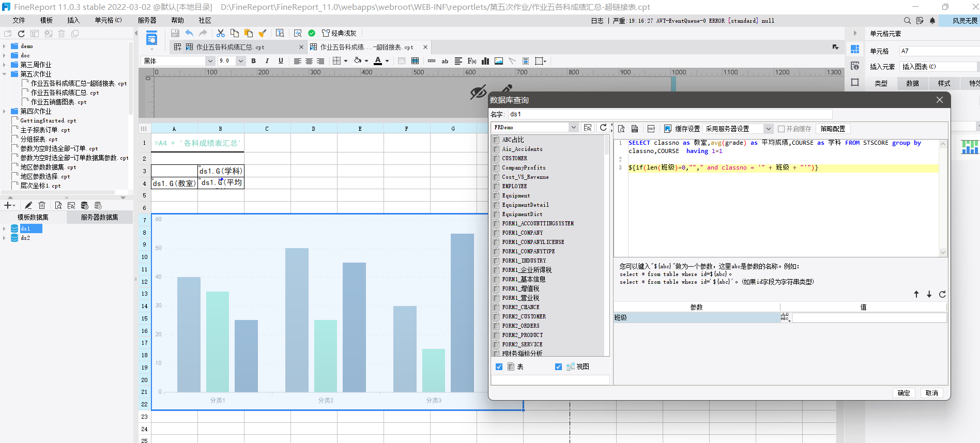Open notifications bell icon
The width and height of the screenshot is (980, 443).
pos(932,21)
